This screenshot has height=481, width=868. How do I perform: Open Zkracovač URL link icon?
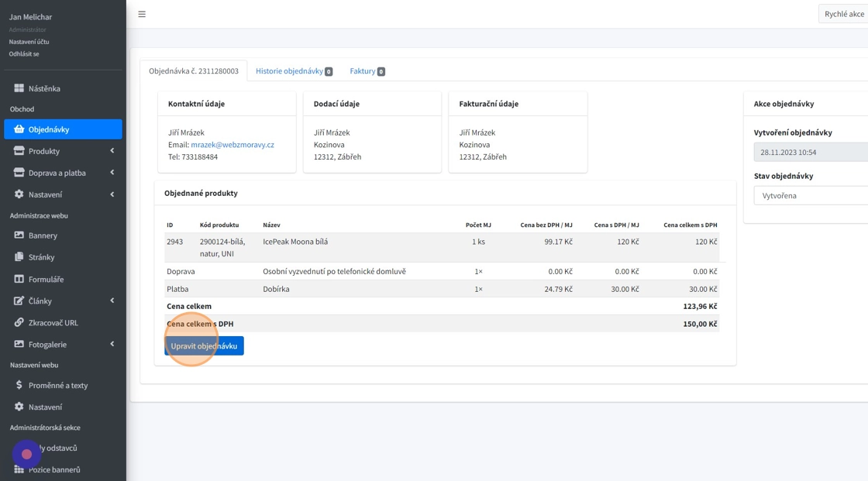click(19, 322)
